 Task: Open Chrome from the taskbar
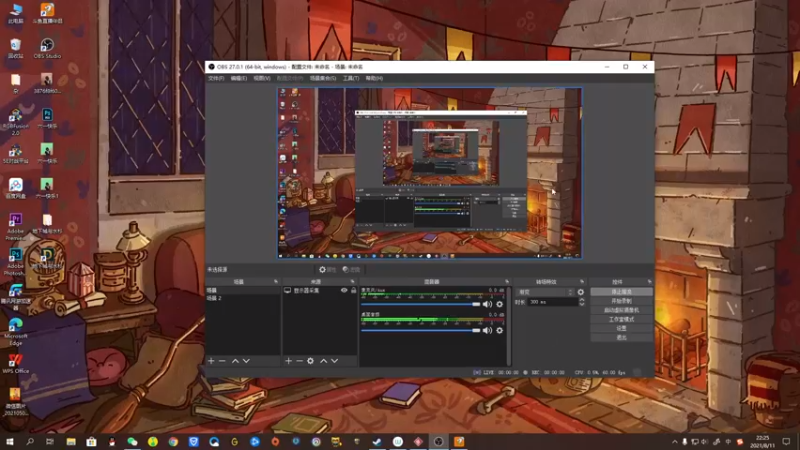pos(173,441)
